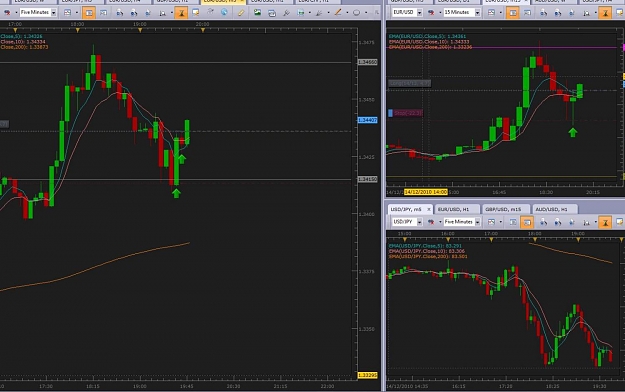Toggle the highlighted layout button in the left chart toolbar
Screen dimensions: 625x392
pos(88,13)
